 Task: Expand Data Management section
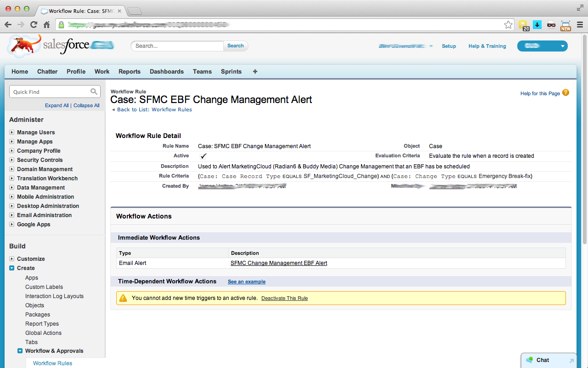[x=12, y=188]
